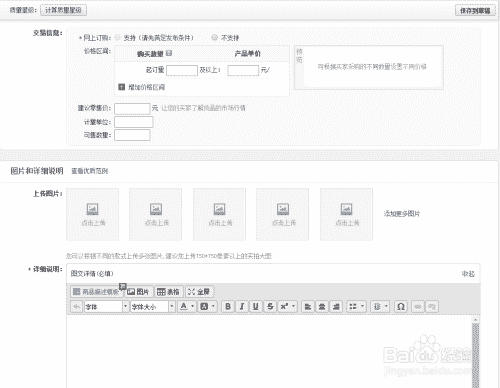Apply font color with A icon

pos(184,306)
